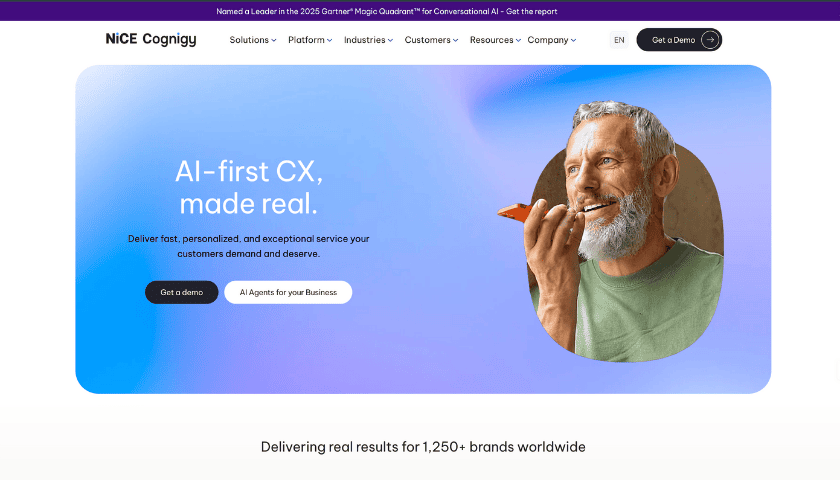Open the Customers chevron arrow

click(x=455, y=40)
